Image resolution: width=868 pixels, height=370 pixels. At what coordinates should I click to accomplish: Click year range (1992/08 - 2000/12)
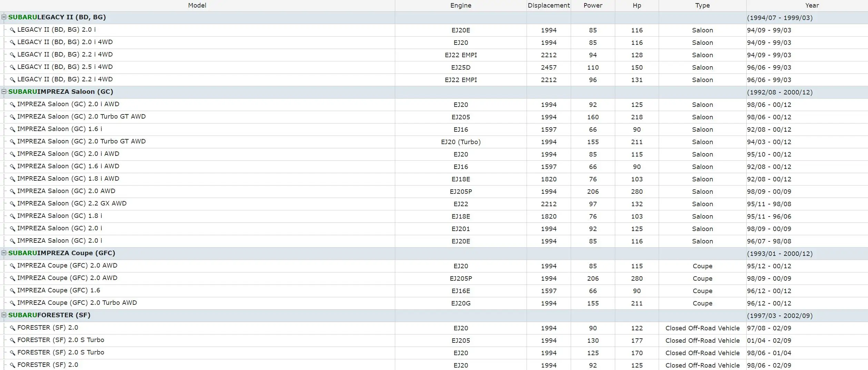780,92
